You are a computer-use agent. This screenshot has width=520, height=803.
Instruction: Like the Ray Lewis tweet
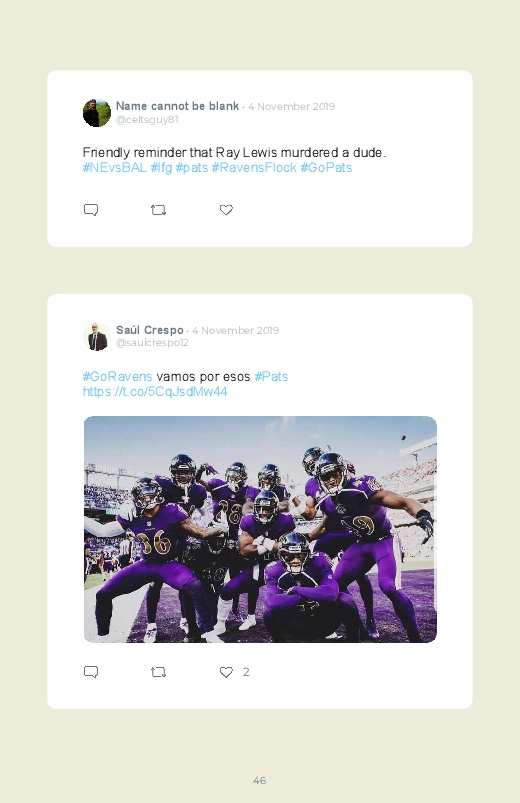pyautogui.click(x=226, y=210)
